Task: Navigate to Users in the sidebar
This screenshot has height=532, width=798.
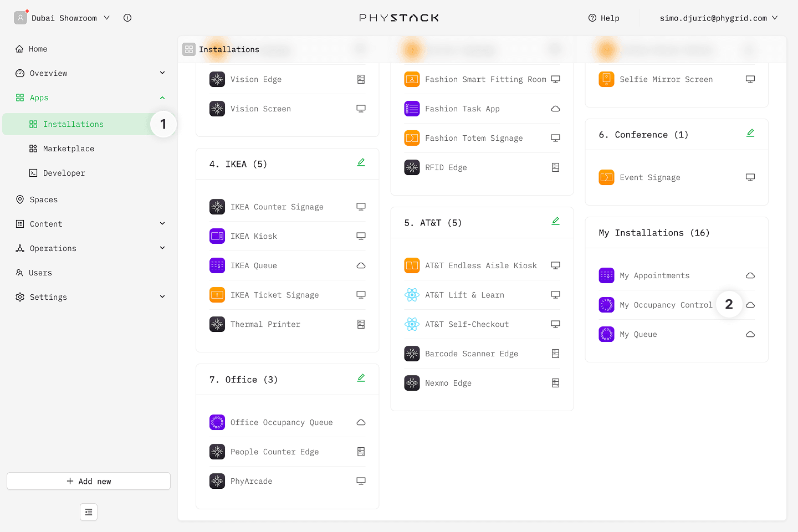Action: tap(40, 273)
